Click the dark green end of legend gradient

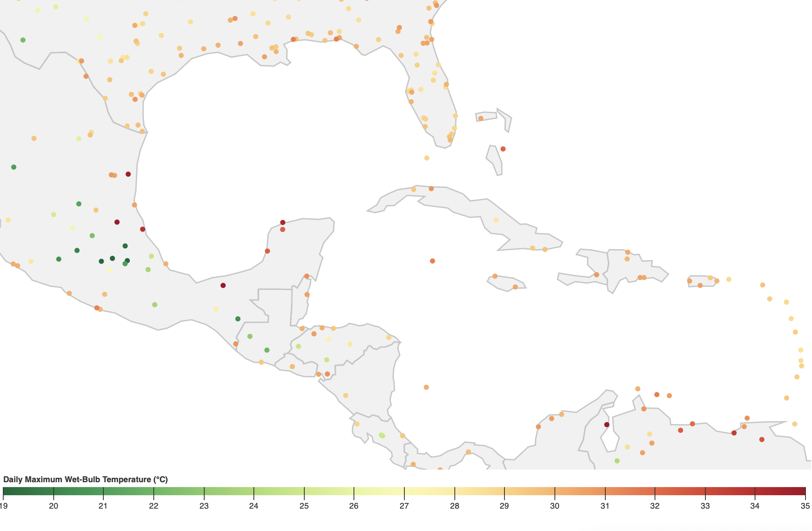click(x=6, y=492)
